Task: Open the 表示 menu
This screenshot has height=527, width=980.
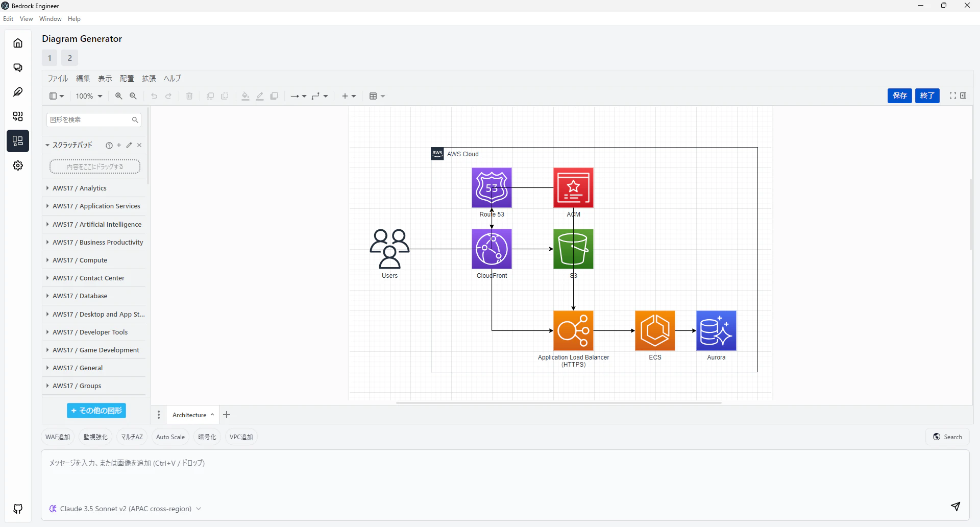Action: (x=105, y=79)
